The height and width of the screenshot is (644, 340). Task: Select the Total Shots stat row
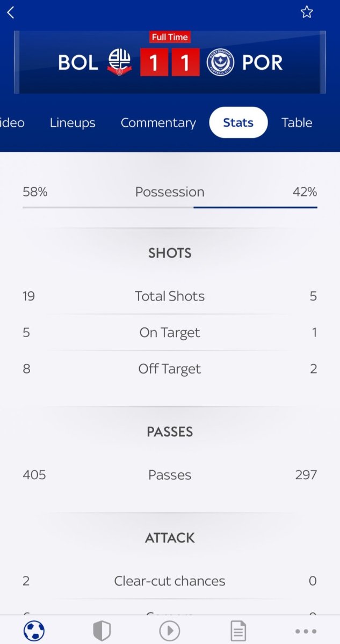pyautogui.click(x=170, y=296)
